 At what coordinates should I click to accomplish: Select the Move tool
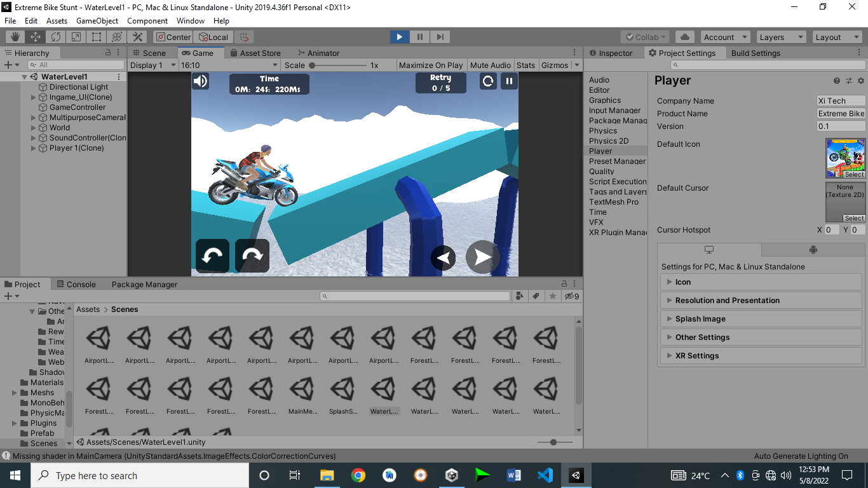[x=34, y=36]
